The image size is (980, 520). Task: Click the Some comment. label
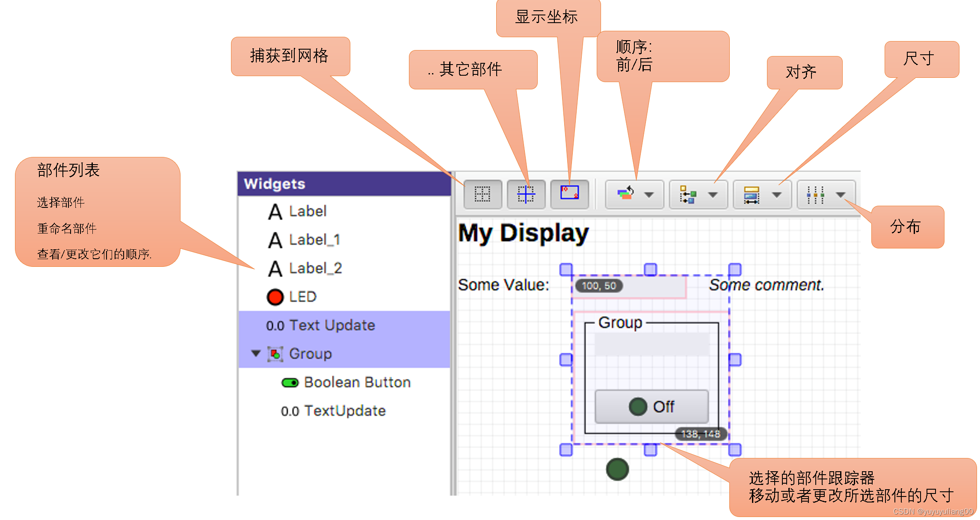(767, 285)
